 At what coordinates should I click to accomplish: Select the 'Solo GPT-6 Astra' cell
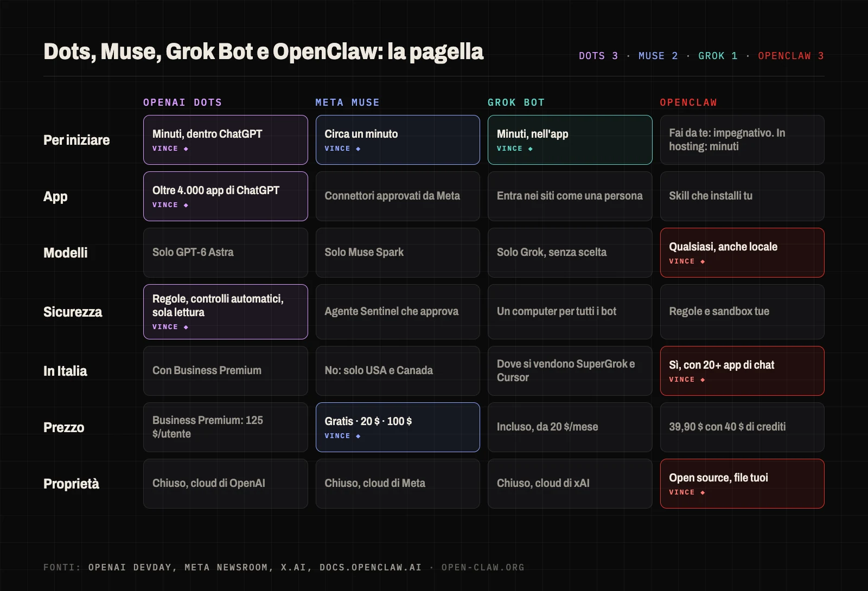tap(226, 253)
